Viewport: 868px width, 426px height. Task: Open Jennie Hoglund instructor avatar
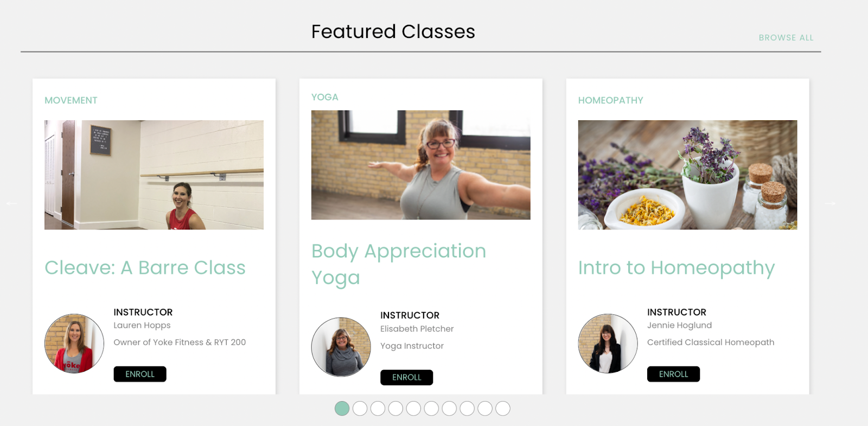pos(608,344)
